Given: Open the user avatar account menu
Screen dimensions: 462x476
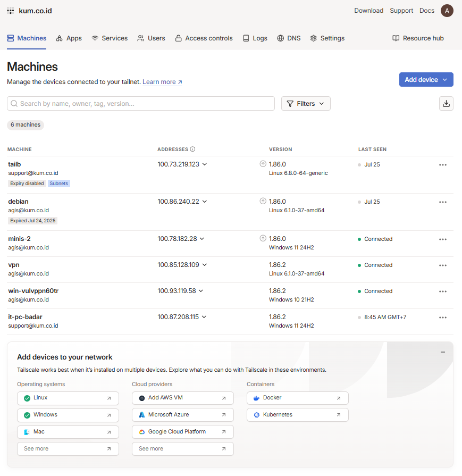Looking at the screenshot, I should (x=447, y=11).
